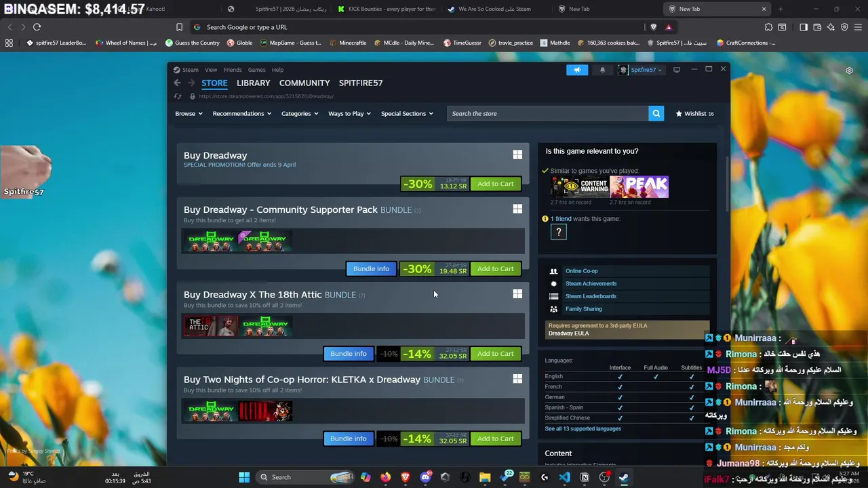The width and height of the screenshot is (868, 488).
Task: Open the View menu
Action: (x=211, y=70)
